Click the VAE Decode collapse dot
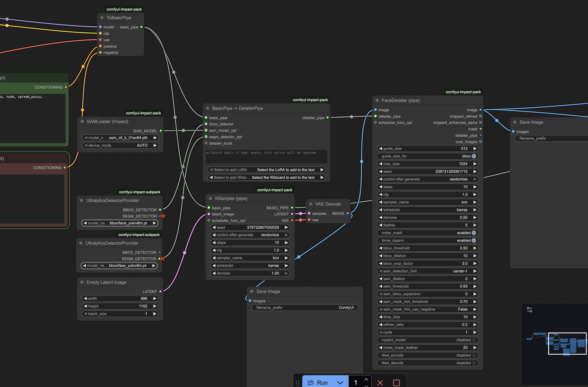Screen dimensions: 588x387 coord(311,204)
